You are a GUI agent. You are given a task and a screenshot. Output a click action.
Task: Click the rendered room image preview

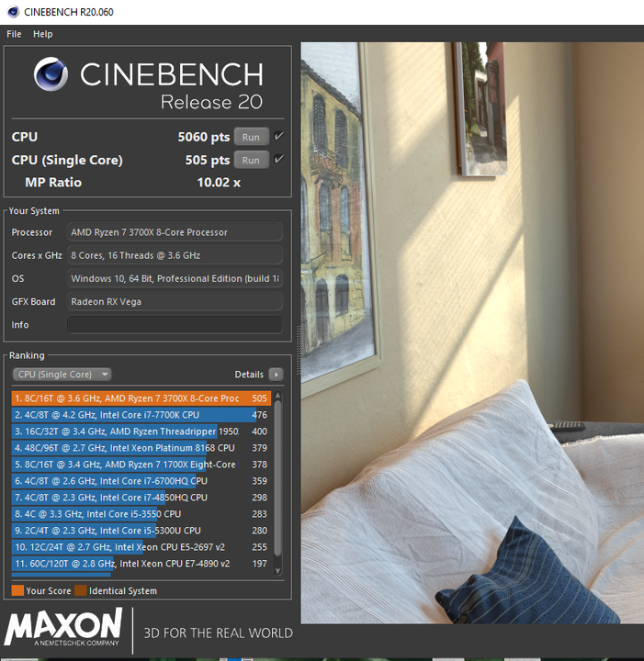[x=472, y=332]
